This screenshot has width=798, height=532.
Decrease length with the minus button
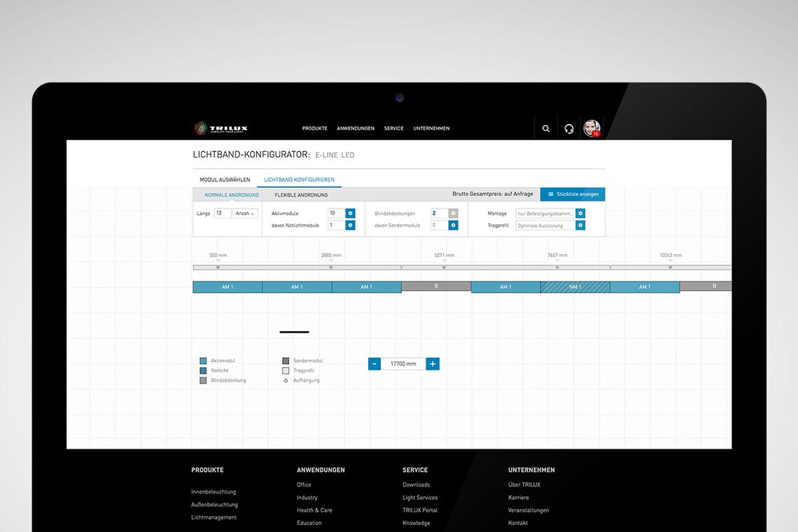374,363
